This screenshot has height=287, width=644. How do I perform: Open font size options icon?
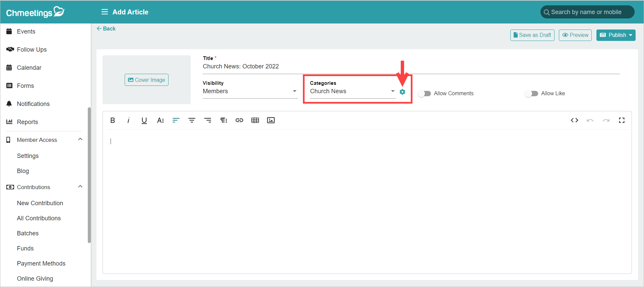click(x=160, y=120)
